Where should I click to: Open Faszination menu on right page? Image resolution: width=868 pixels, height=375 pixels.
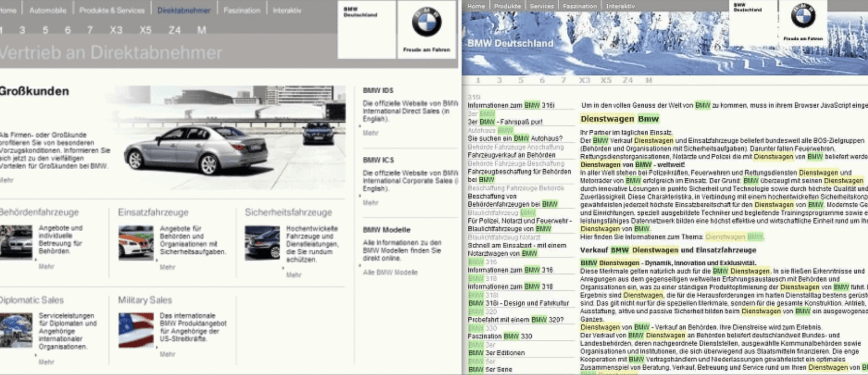click(x=580, y=6)
